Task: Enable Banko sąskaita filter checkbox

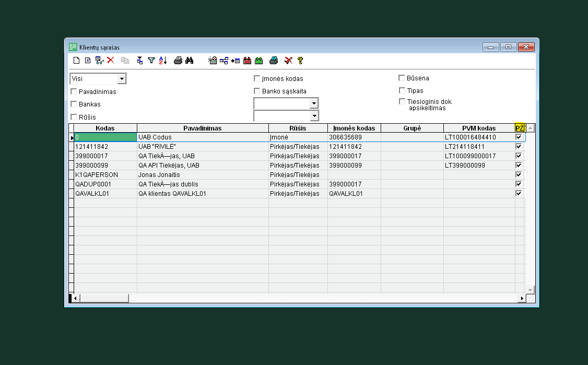Action: coord(257,91)
